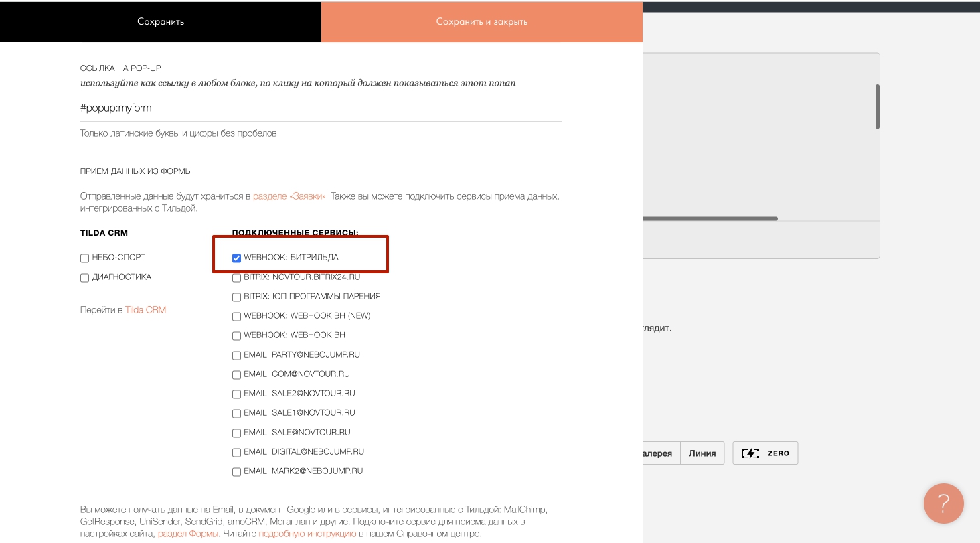
Task: Select the ZERO block button
Action: 765,453
